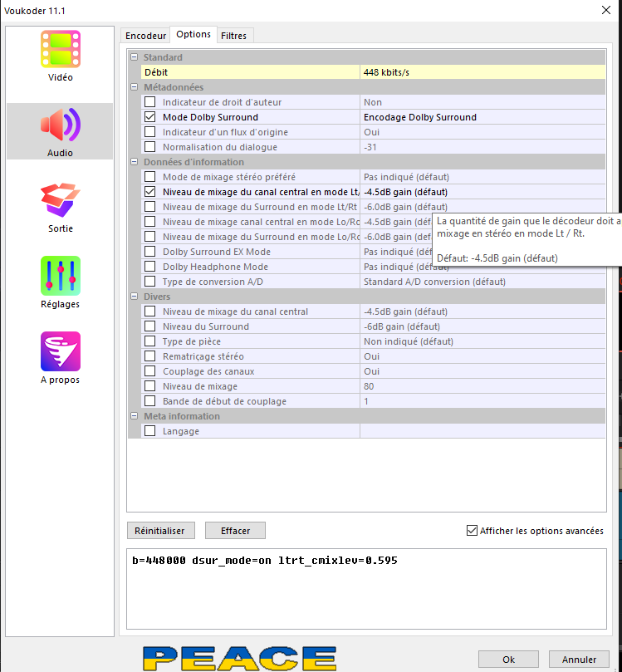Switch to the Filtres tab

pos(234,36)
